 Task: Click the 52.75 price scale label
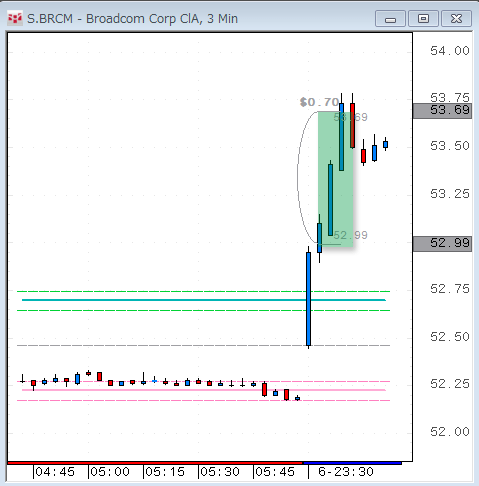(450, 289)
